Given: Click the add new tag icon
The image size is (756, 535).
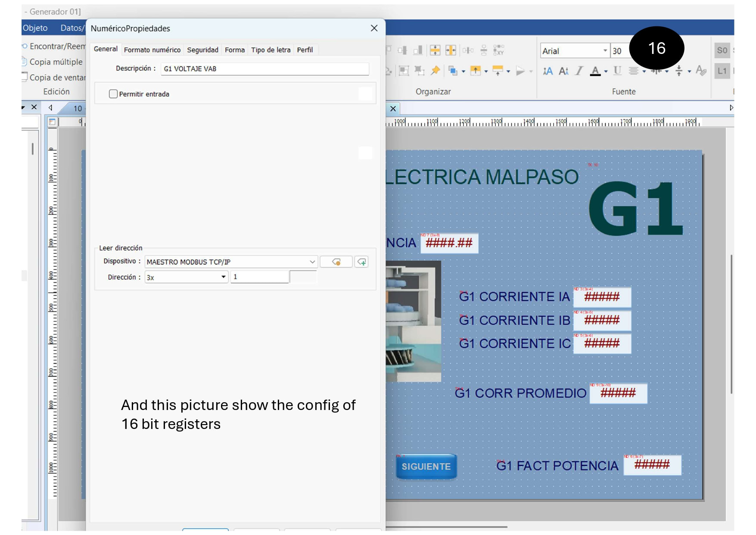Looking at the screenshot, I should point(361,262).
